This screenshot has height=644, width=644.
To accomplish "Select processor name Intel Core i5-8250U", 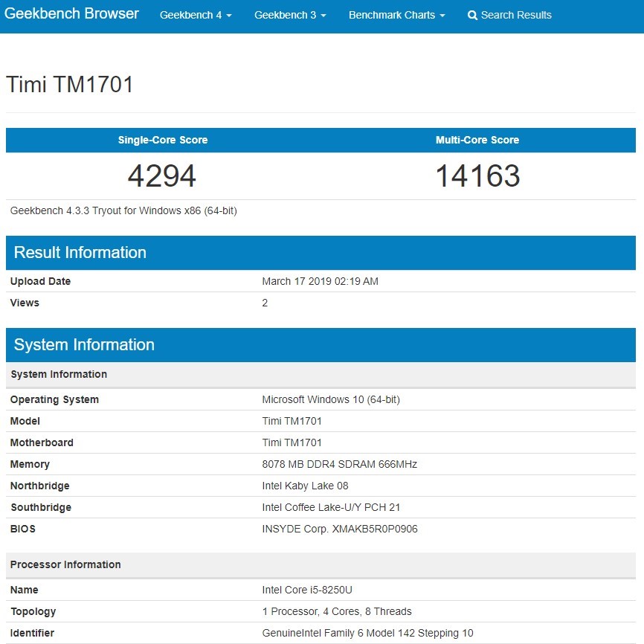I will [307, 590].
